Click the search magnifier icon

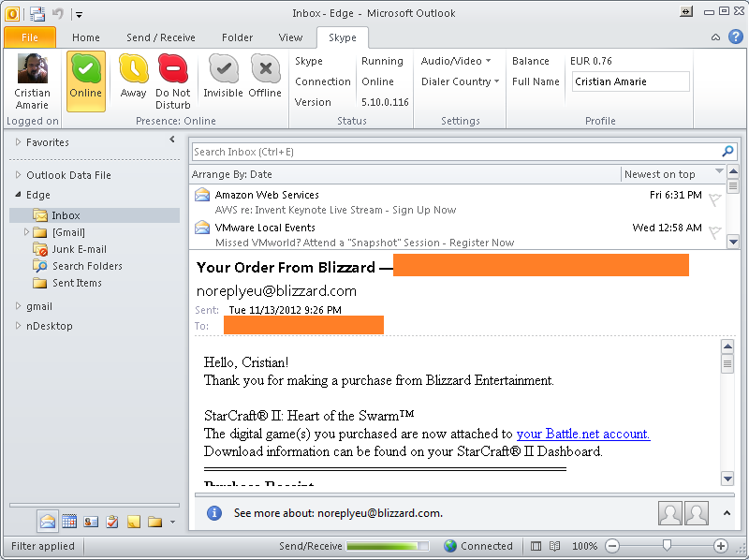pos(727,152)
